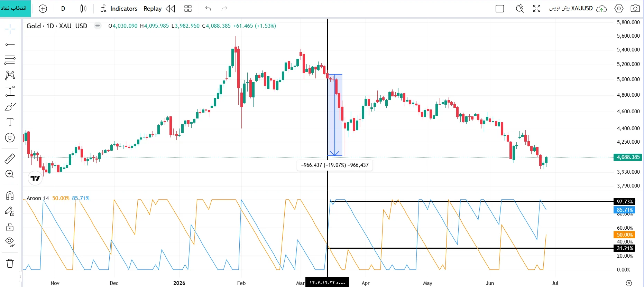644x287 pixels.
Task: Open chart settings hexagon icon
Action: [x=619, y=9]
